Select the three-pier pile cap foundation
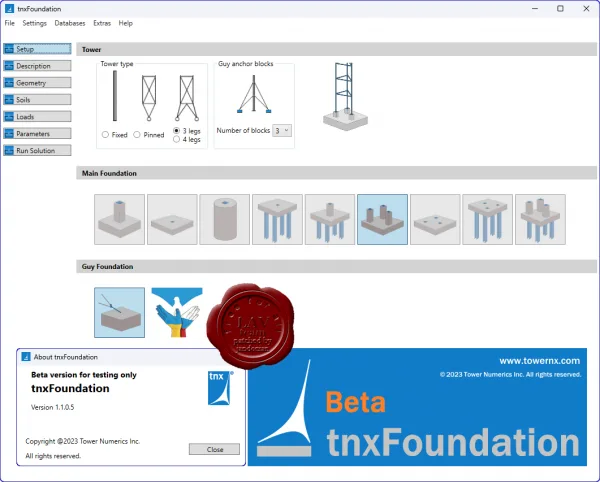 (x=540, y=219)
